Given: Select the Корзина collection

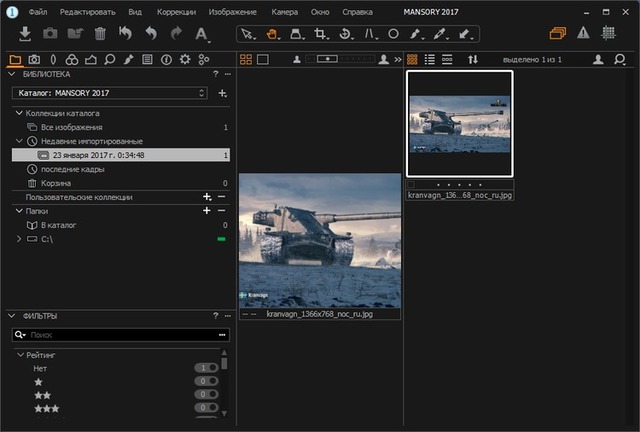Looking at the screenshot, I should click(x=53, y=183).
